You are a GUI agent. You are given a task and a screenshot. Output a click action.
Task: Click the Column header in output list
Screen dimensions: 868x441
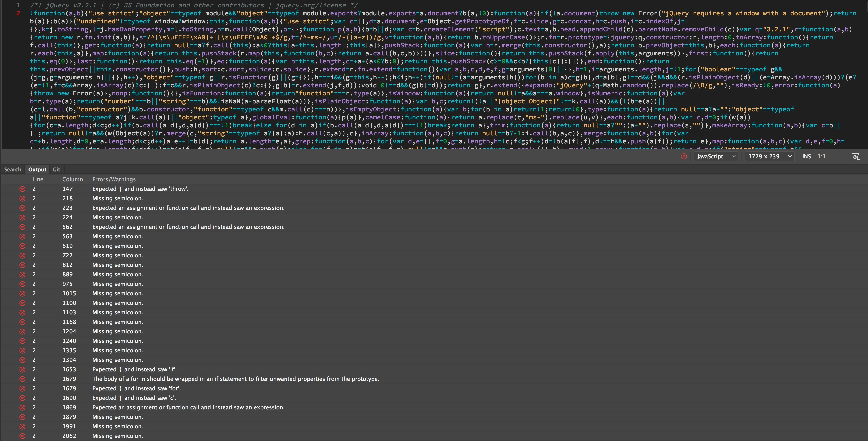(72, 179)
